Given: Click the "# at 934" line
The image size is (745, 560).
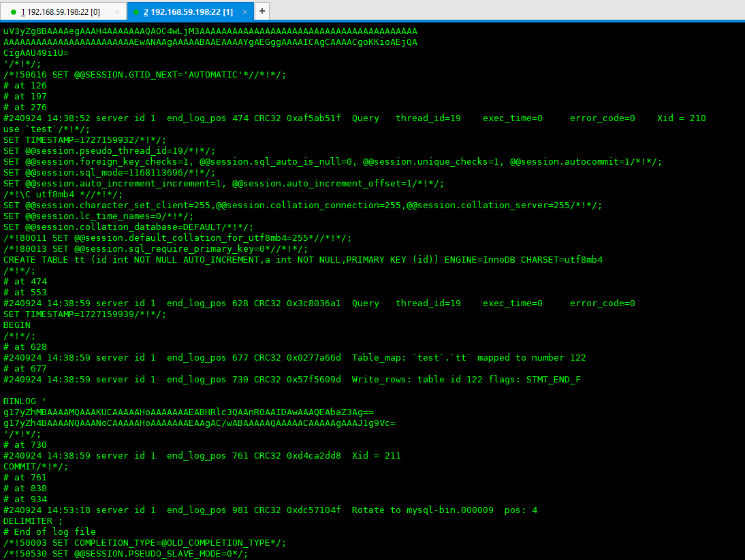Looking at the screenshot, I should [25, 499].
